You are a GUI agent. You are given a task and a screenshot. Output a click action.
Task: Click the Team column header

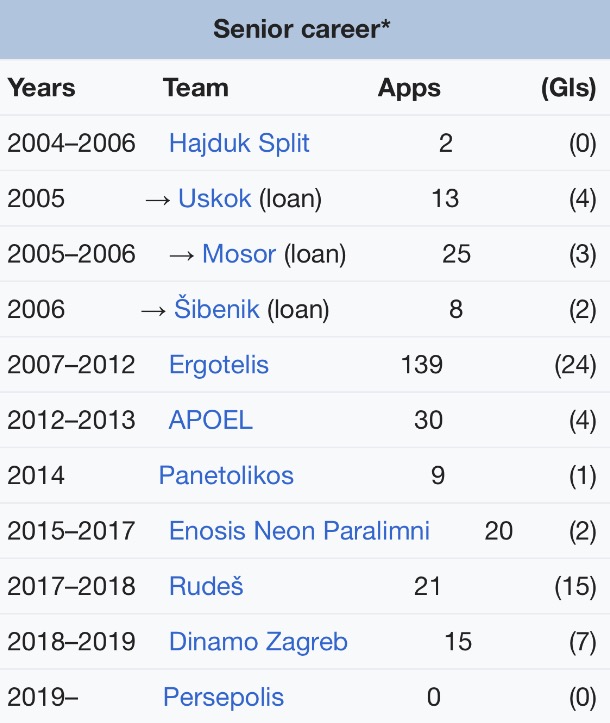click(x=195, y=88)
